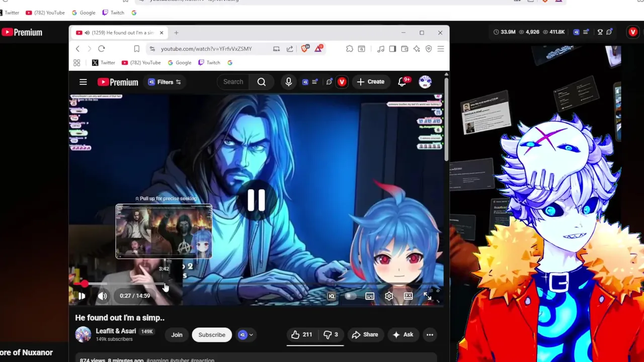Enter fullscreen mode

point(428,296)
